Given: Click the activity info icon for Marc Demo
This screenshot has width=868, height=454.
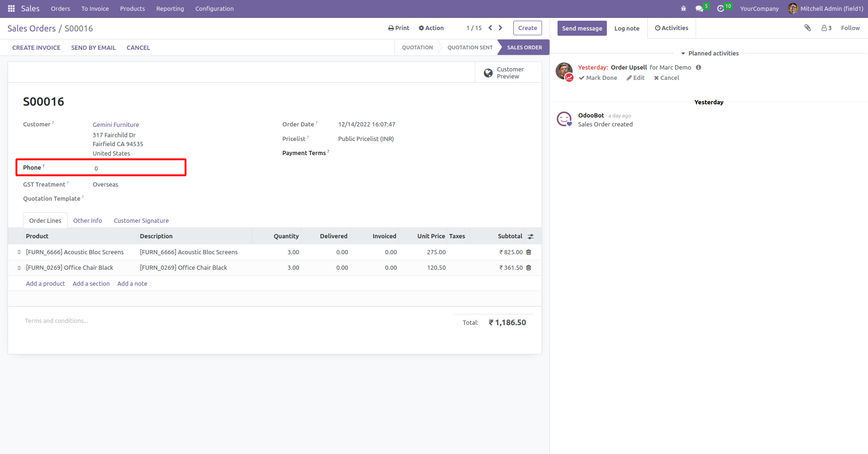Looking at the screenshot, I should click(698, 67).
